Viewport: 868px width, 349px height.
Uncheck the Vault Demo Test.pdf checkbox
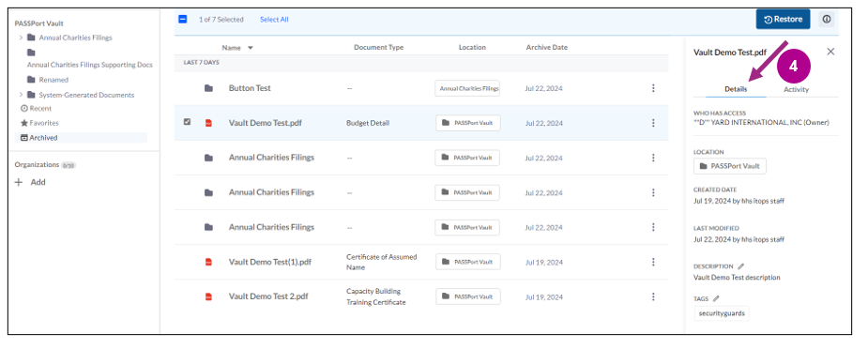click(x=187, y=122)
